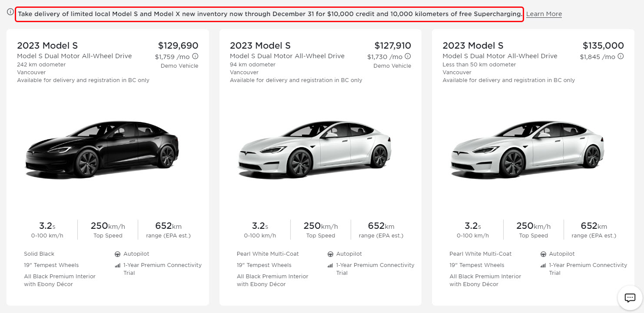This screenshot has width=644, height=313.
Task: Click the $129,690 Model S title
Action: [x=47, y=46]
